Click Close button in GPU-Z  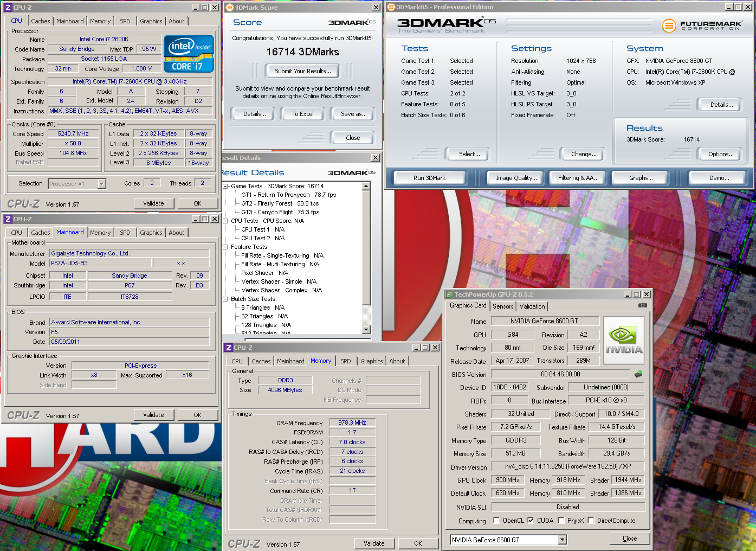[x=630, y=539]
